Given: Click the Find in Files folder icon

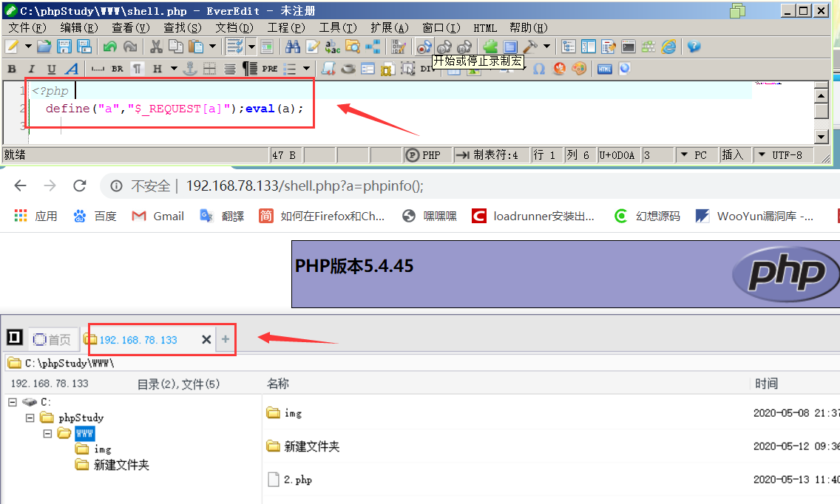Looking at the screenshot, I should pyautogui.click(x=353, y=47).
